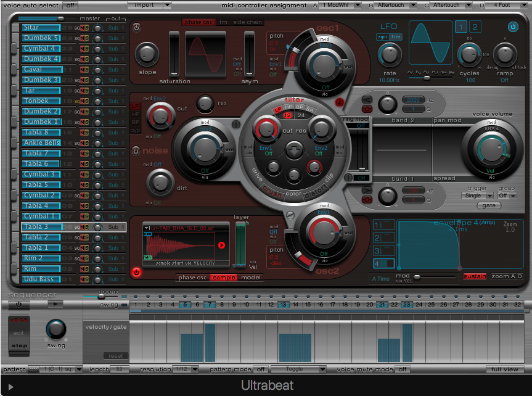Select band 2 red peak EQ icon
This screenshot has width=532, height=396.
point(367,109)
